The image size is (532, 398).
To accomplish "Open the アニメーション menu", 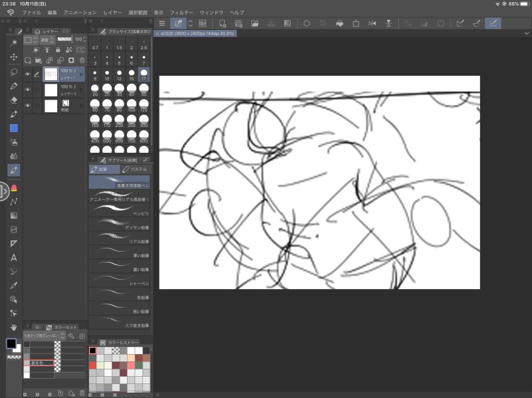I will tap(80, 13).
